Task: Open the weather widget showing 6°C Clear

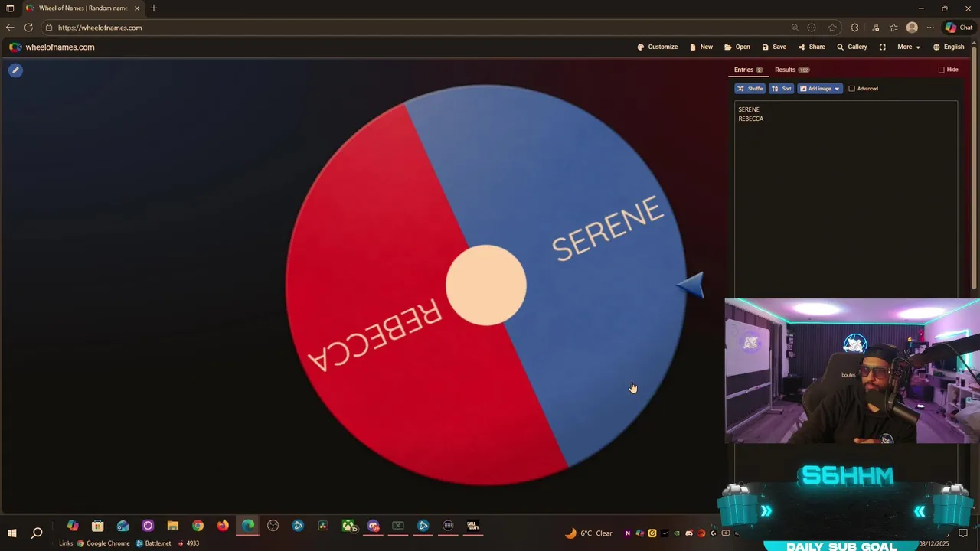Action: pyautogui.click(x=589, y=533)
